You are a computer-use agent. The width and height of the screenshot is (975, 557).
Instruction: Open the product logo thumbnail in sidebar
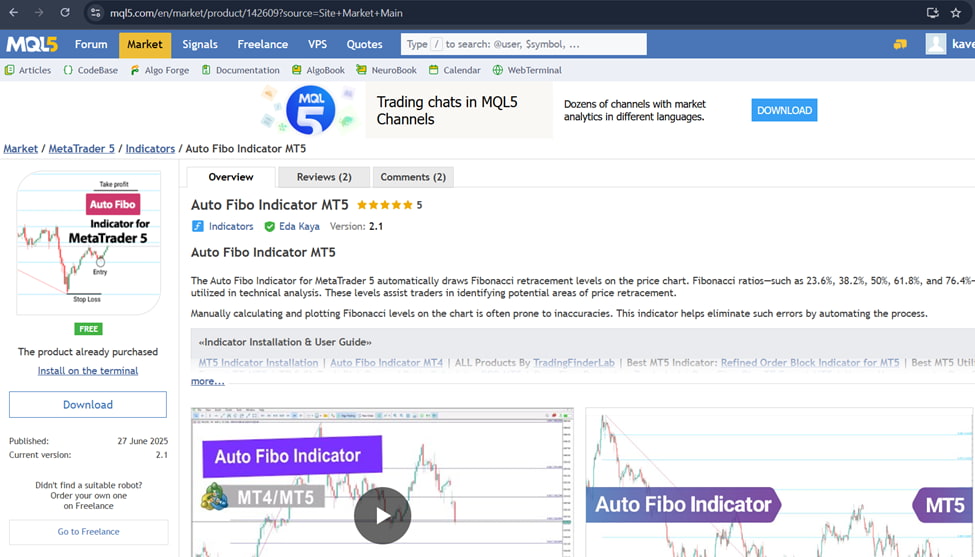pos(88,243)
